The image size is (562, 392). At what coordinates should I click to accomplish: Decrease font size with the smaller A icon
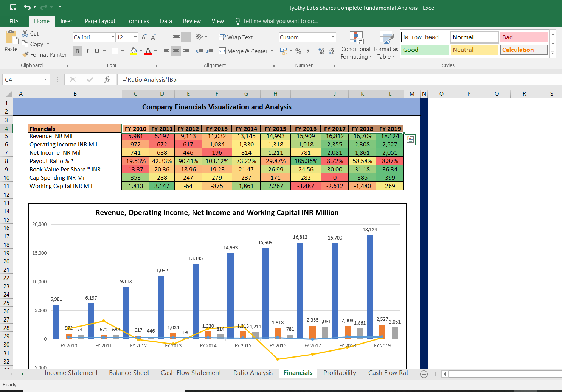coord(153,37)
